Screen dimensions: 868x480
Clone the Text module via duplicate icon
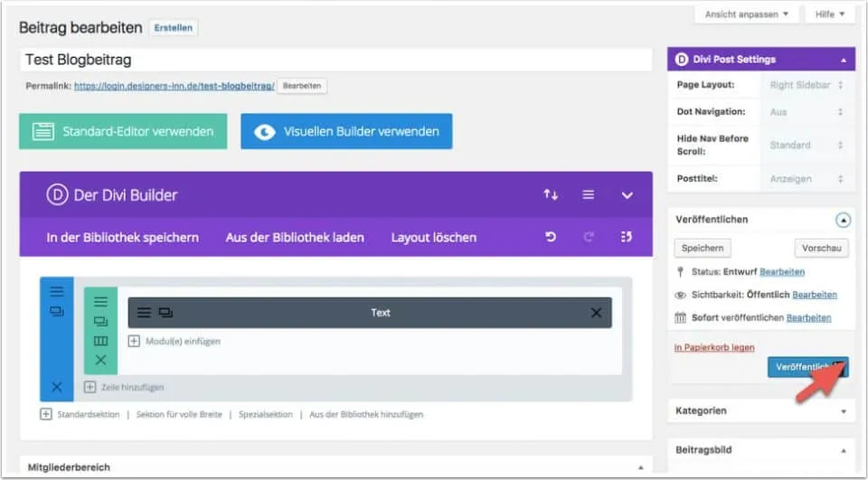[x=165, y=313]
